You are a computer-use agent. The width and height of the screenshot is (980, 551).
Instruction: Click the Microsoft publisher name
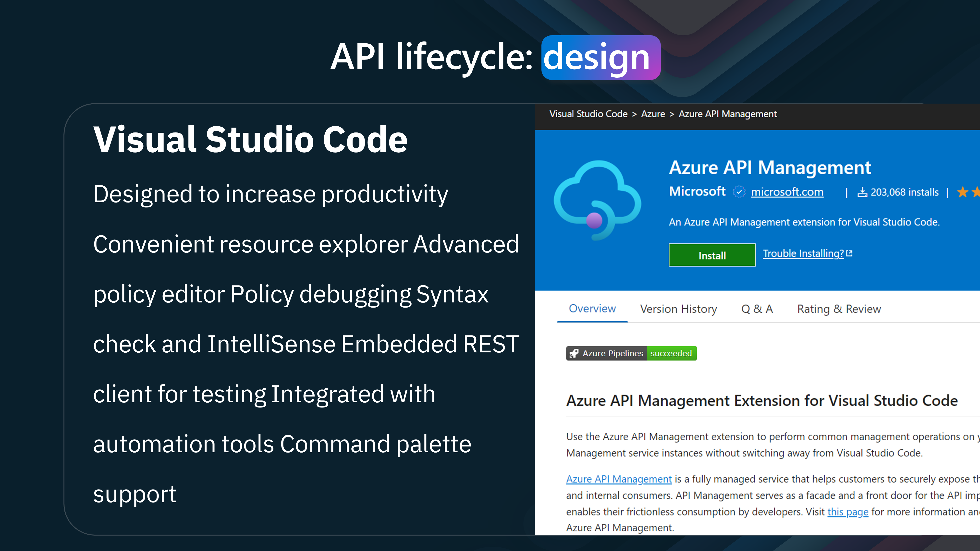[697, 191]
